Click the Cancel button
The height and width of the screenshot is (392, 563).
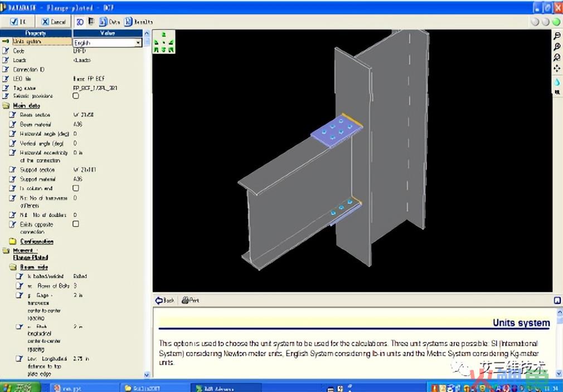click(54, 22)
